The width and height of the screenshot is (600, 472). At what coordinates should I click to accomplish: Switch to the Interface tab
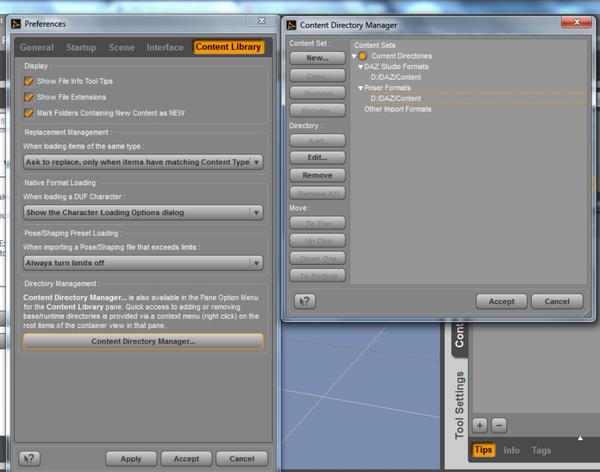165,47
